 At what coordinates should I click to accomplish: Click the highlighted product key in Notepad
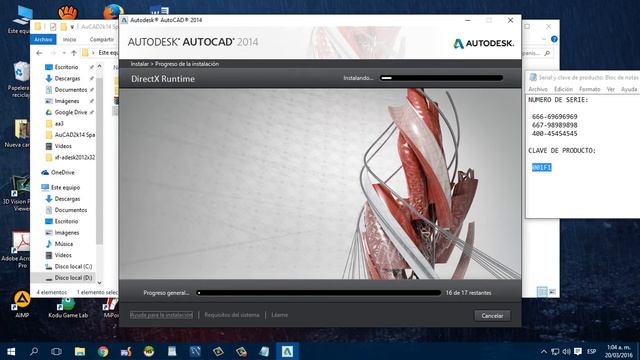(x=542, y=167)
